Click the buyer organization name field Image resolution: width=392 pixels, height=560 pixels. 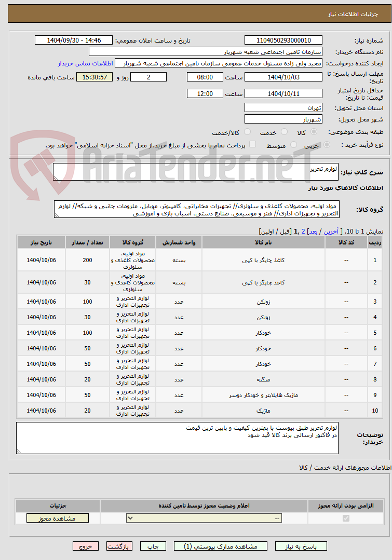pyautogui.click(x=205, y=52)
